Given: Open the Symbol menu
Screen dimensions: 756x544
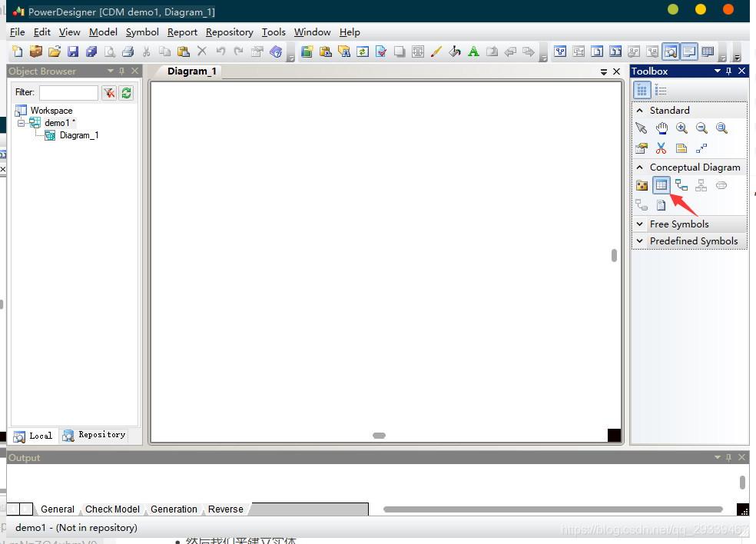Looking at the screenshot, I should (142, 32).
